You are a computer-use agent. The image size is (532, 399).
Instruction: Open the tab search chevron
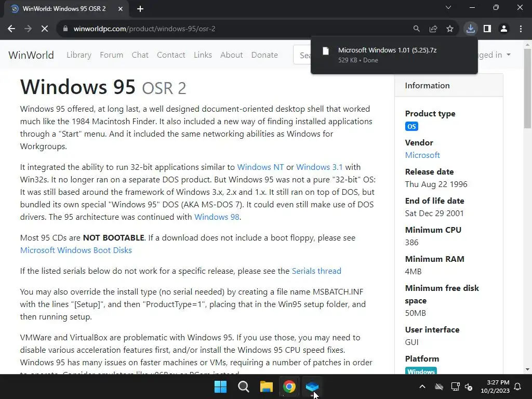point(448,7)
